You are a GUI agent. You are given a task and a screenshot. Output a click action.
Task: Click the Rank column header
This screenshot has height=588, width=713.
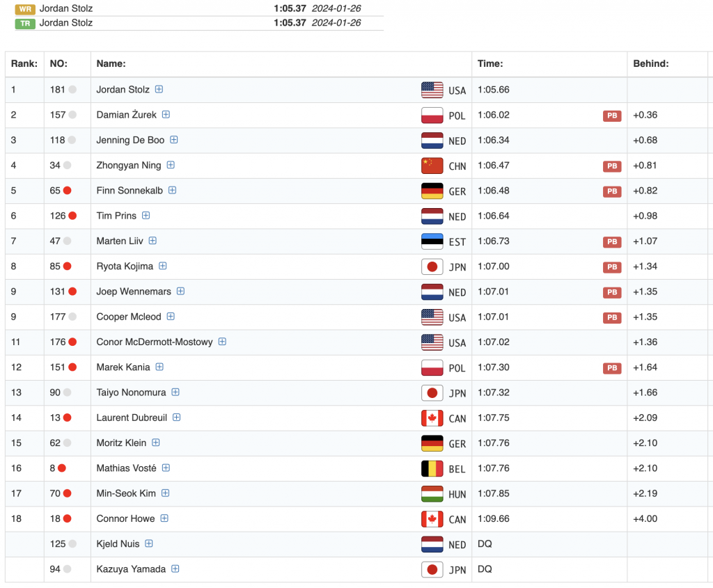click(x=24, y=63)
